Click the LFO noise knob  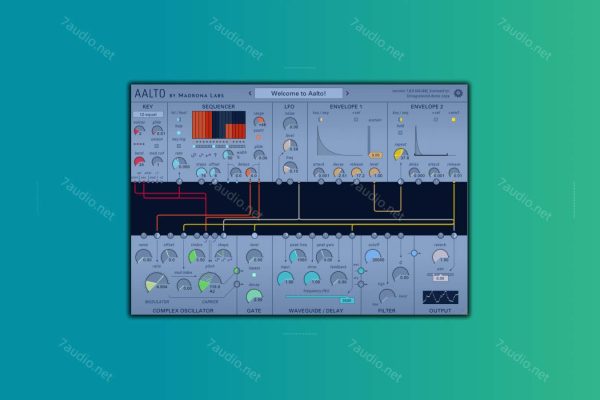290,124
